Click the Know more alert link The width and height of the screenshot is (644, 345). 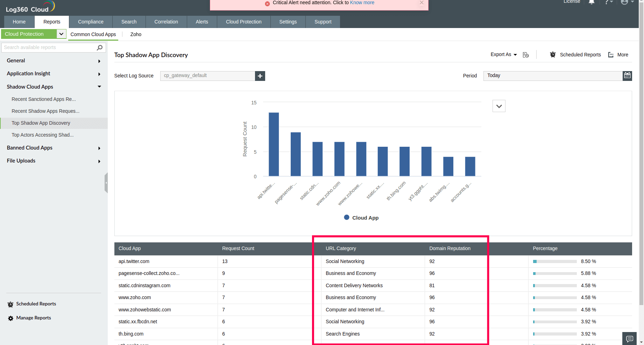pyautogui.click(x=362, y=3)
